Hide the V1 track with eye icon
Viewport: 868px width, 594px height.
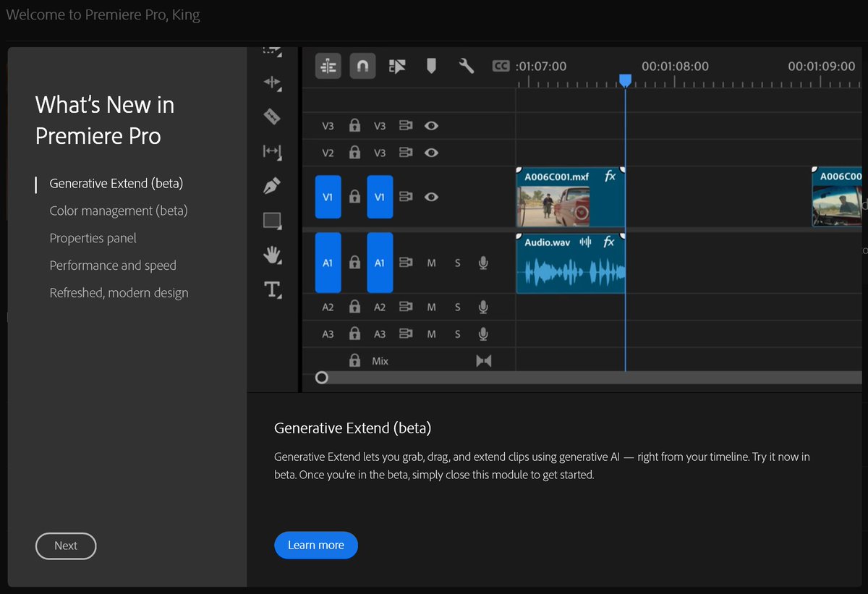pyautogui.click(x=432, y=197)
